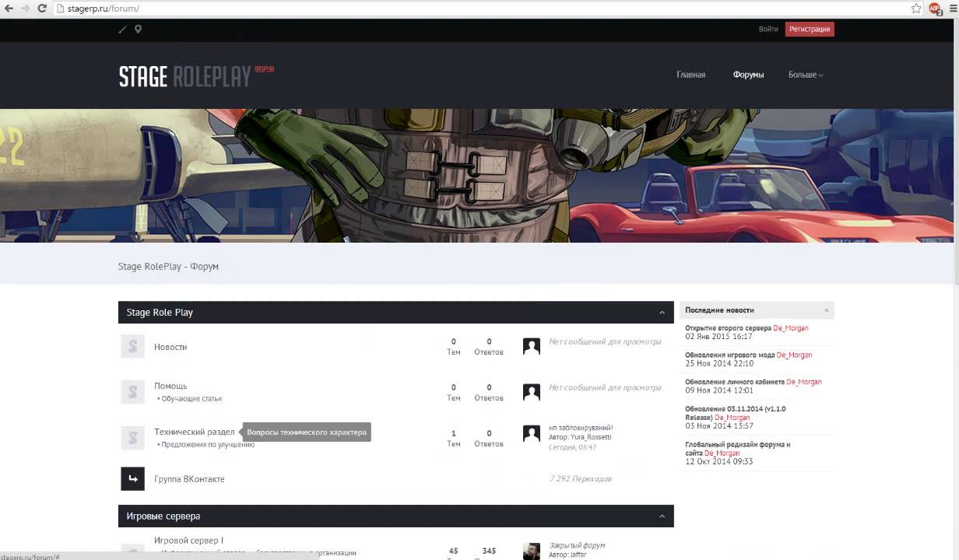Collapse the Stage Role Play category

[x=662, y=313]
